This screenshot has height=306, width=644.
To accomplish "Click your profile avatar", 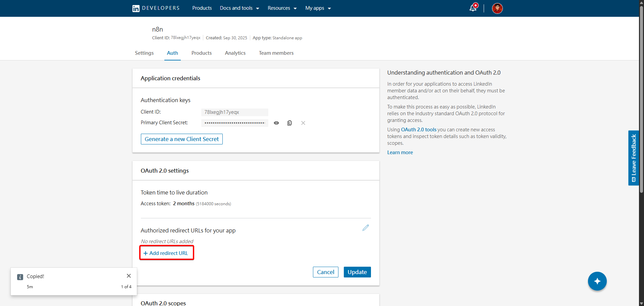I will (497, 8).
